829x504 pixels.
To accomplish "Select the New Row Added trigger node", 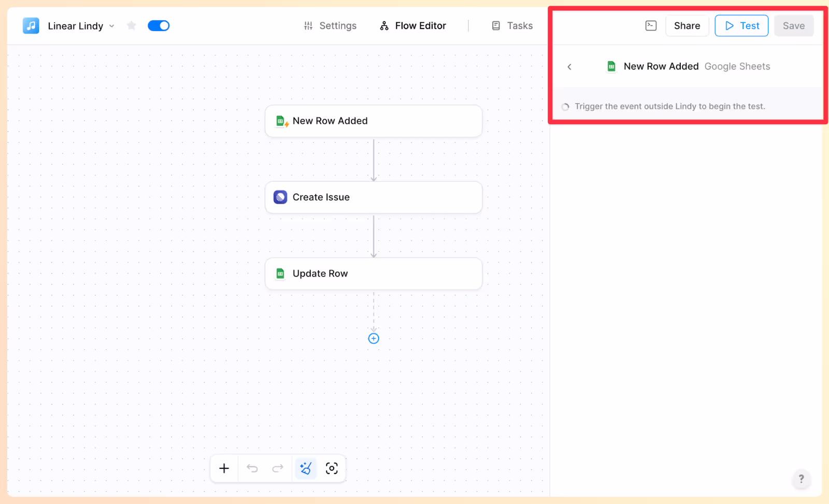I will click(374, 121).
